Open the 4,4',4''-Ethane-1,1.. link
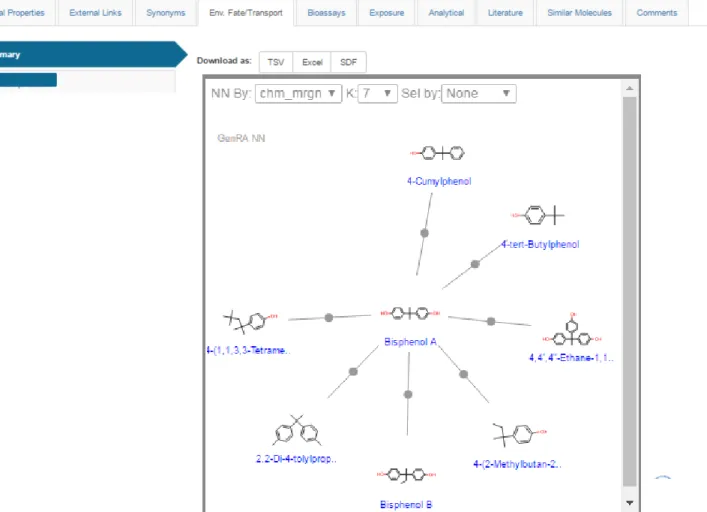 click(571, 358)
